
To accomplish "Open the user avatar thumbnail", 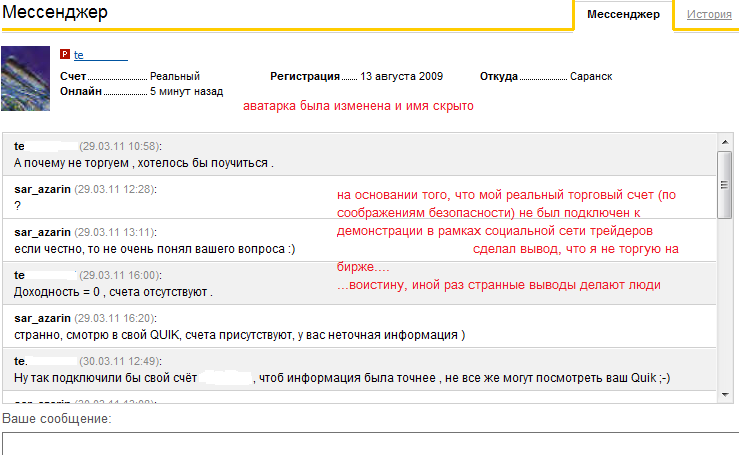I will click(x=25, y=78).
